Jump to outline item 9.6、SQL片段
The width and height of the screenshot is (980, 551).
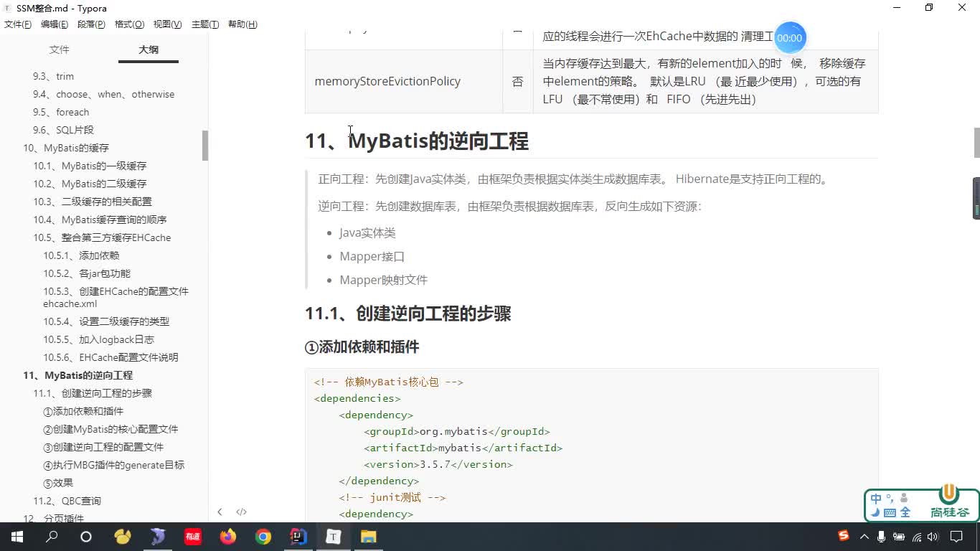click(63, 130)
